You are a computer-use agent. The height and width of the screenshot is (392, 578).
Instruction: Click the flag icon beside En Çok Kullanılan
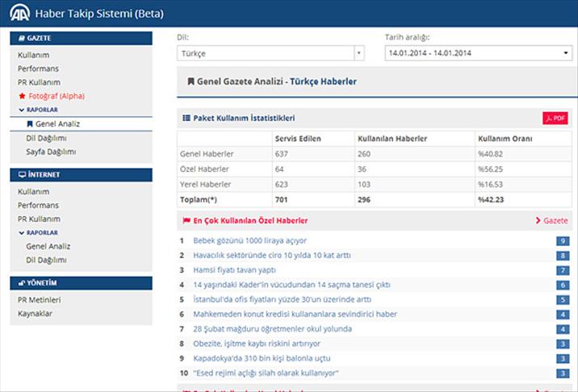pyautogui.click(x=186, y=220)
